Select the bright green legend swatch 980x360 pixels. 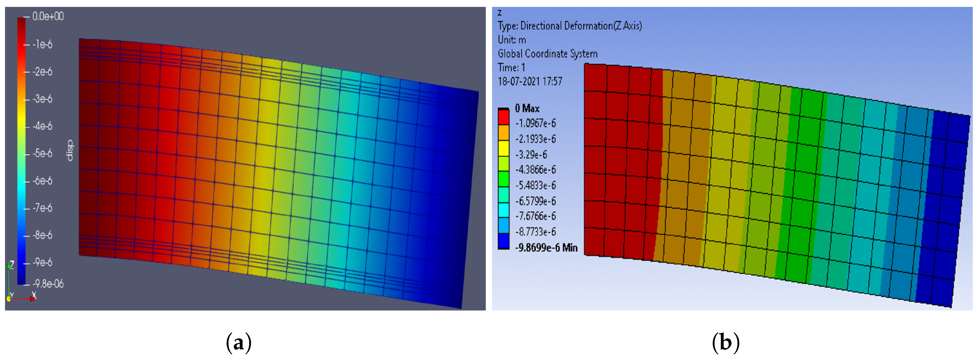pos(503,179)
